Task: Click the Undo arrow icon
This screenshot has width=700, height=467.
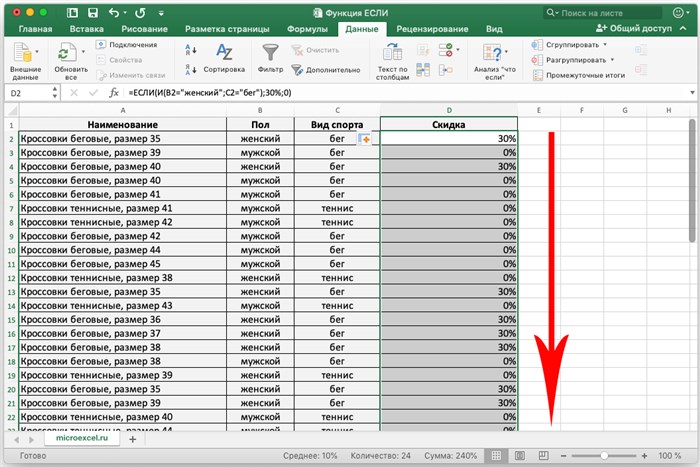Action: (114, 13)
